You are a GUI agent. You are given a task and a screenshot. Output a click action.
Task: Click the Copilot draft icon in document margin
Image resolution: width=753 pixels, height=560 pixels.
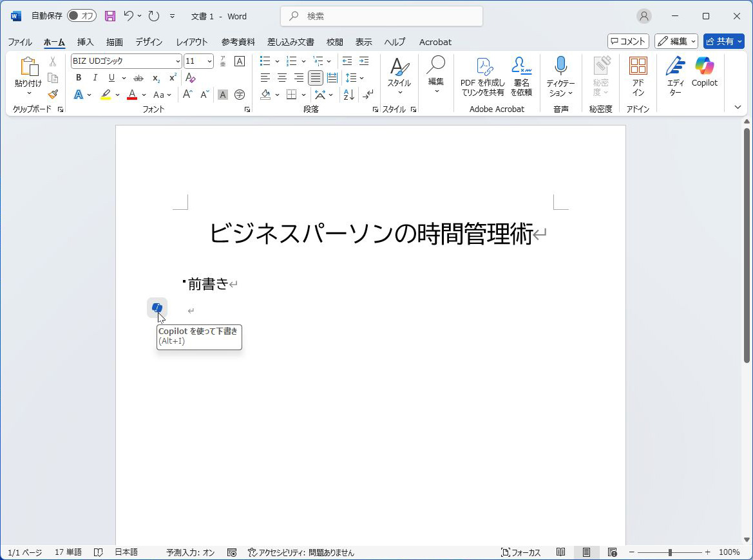157,308
